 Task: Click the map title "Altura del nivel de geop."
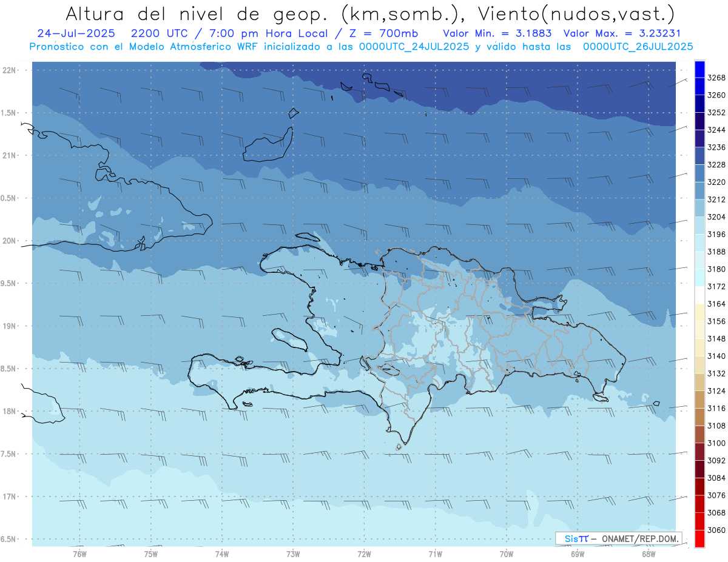coord(197,13)
